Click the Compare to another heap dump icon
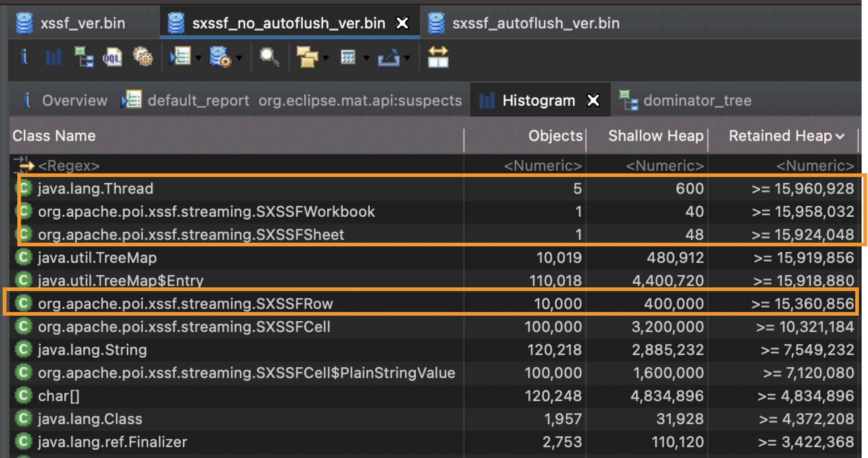The width and height of the screenshot is (868, 458). [x=438, y=57]
